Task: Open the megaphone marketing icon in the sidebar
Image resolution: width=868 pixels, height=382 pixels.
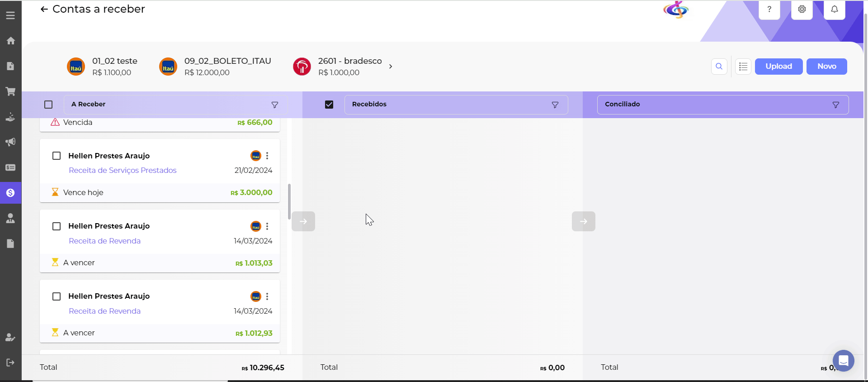Action: 10,142
